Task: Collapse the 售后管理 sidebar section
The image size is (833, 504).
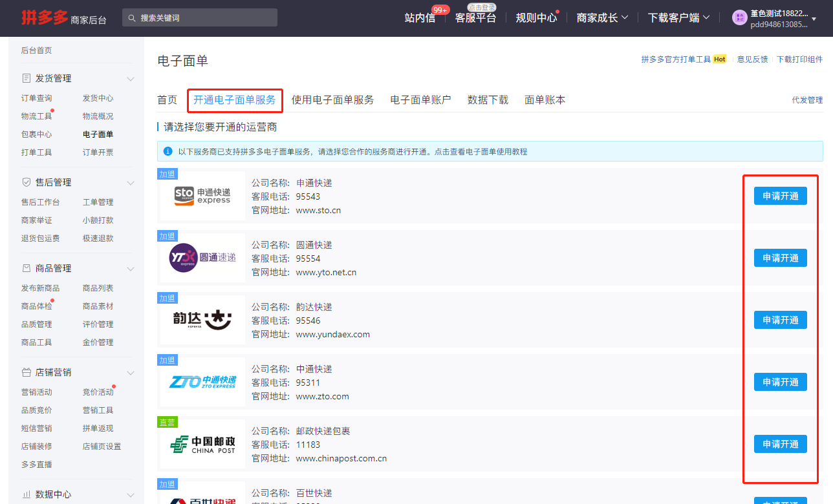Action: point(131,183)
